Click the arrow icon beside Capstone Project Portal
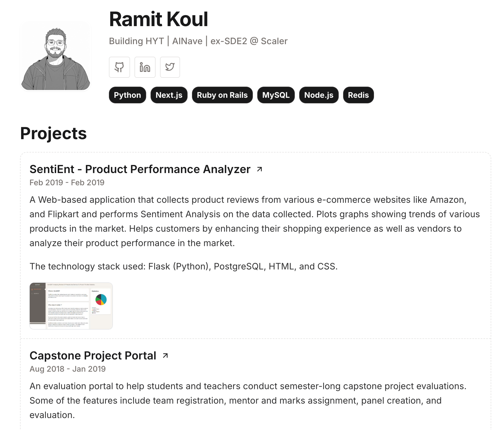Screen dimensions: 504x430 [x=165, y=356]
